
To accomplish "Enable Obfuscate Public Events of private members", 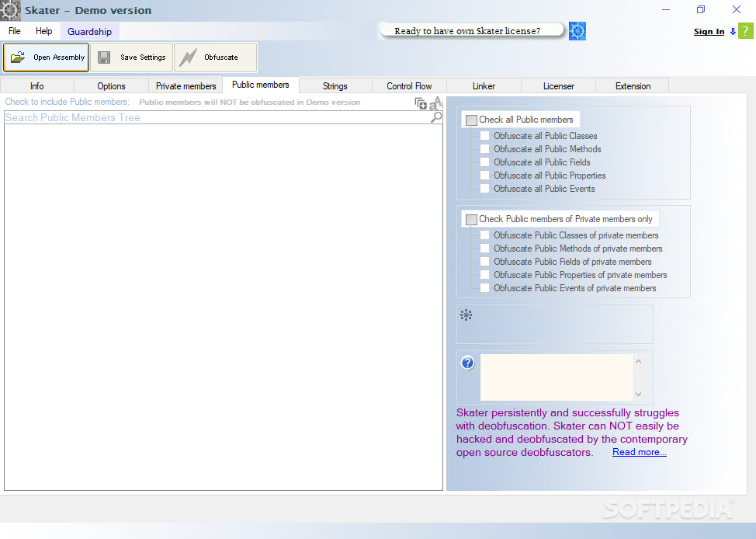I will pos(484,288).
